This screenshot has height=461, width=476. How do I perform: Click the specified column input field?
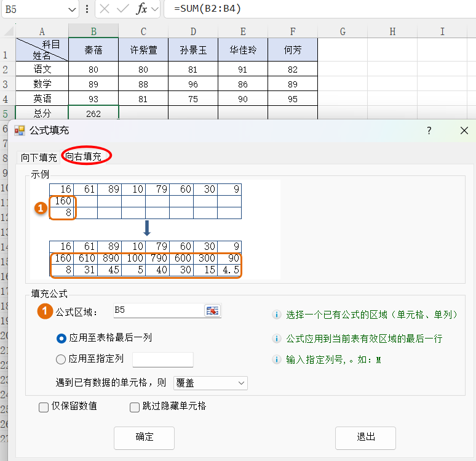[x=163, y=359]
